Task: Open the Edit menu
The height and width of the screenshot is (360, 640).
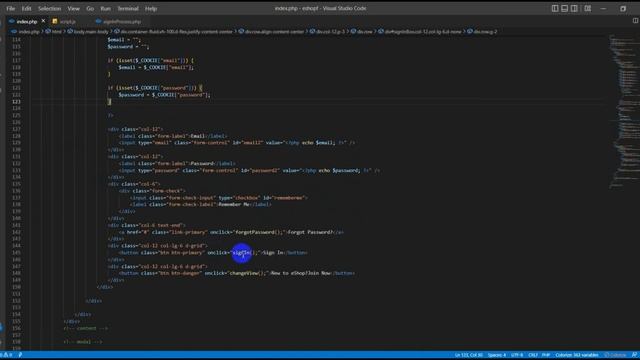Action: (x=27, y=8)
